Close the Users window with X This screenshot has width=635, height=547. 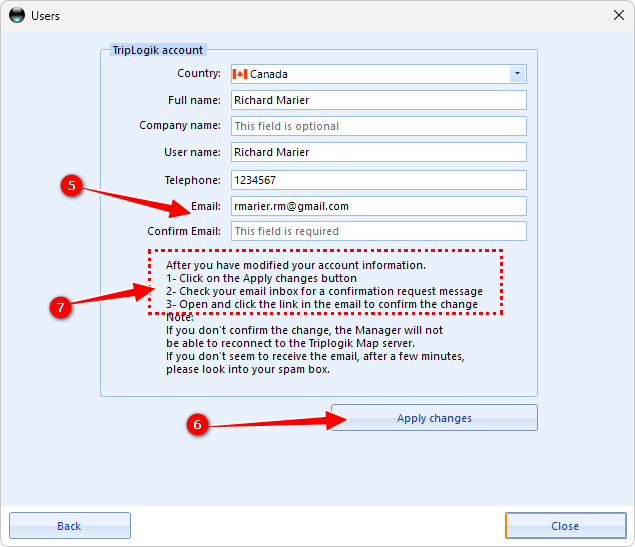tap(618, 15)
